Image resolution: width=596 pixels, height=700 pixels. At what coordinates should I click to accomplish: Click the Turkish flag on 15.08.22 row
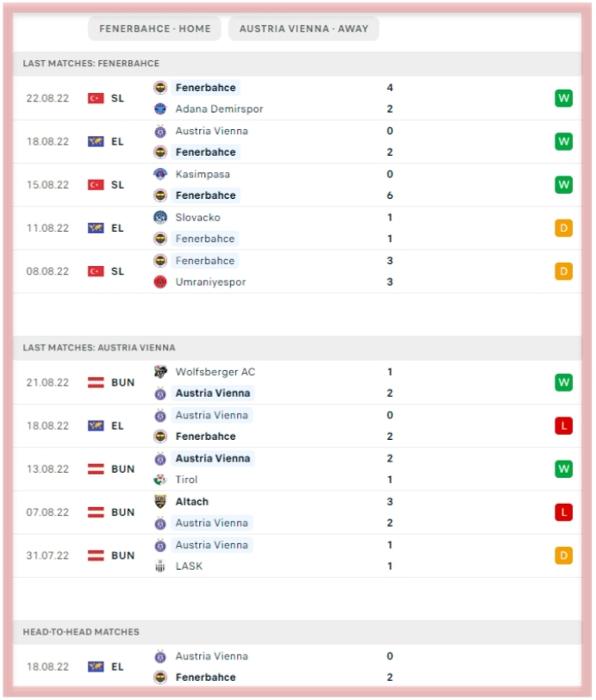point(96,185)
